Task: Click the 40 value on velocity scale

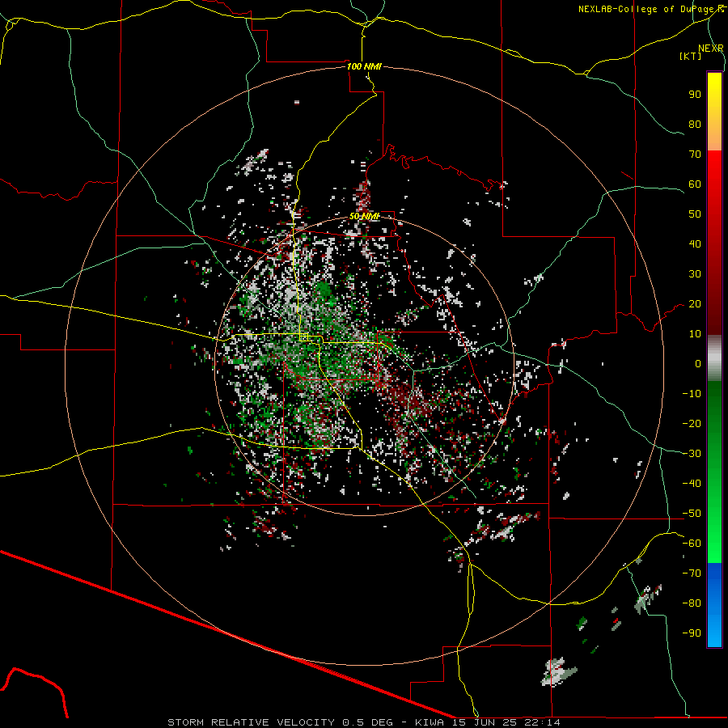Action: (695, 244)
